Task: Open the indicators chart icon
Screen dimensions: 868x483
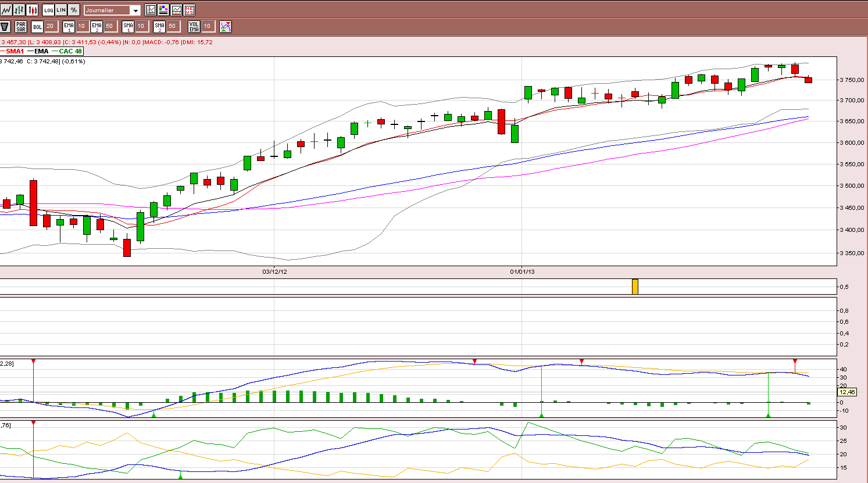Action: click(x=151, y=10)
